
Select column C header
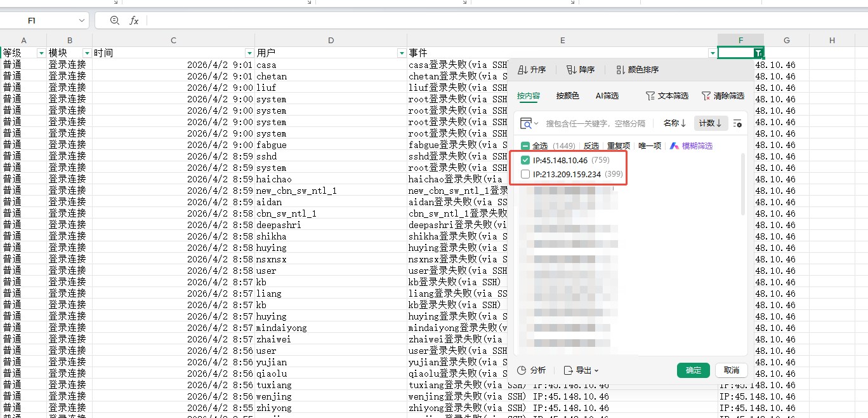tap(173, 40)
